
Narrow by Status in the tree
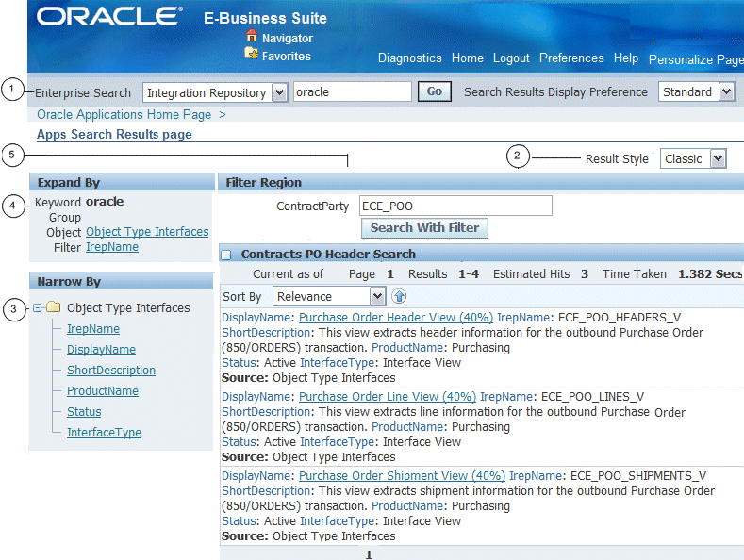[x=84, y=411]
